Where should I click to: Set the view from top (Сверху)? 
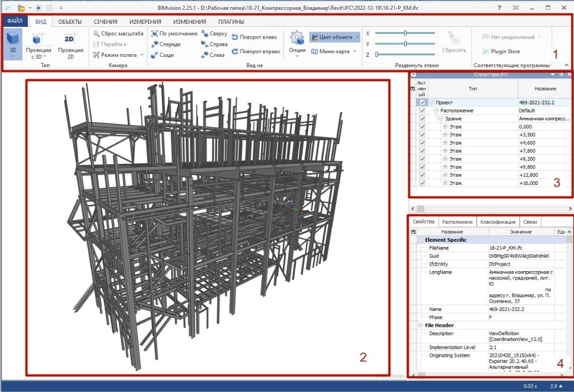205,34
